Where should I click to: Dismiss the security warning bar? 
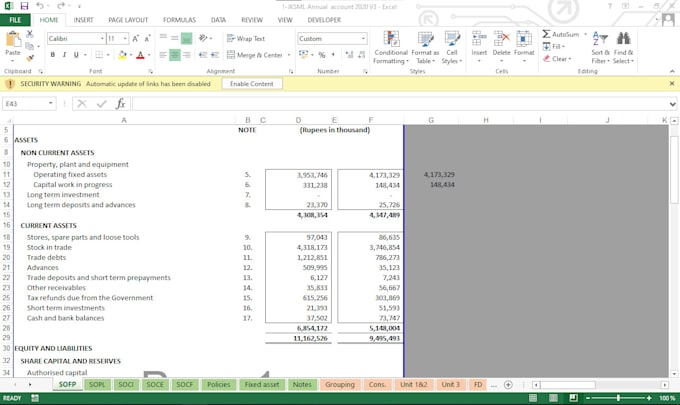pos(672,83)
